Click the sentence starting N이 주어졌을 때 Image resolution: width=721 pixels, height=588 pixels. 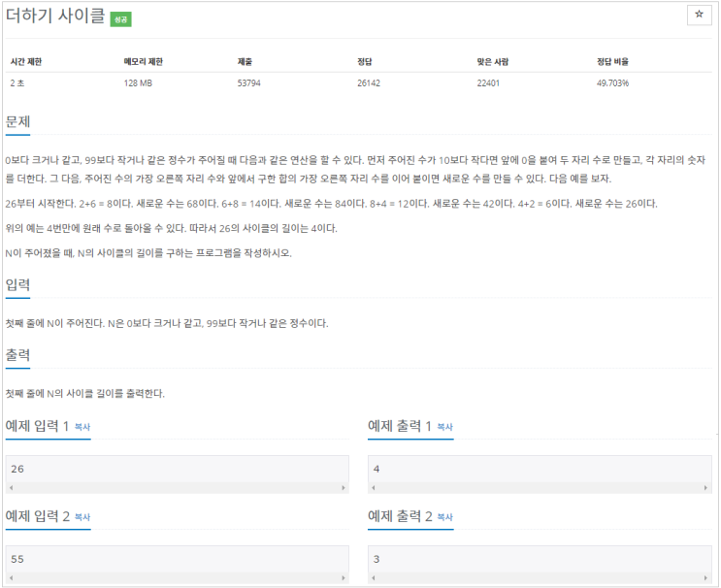point(148,253)
